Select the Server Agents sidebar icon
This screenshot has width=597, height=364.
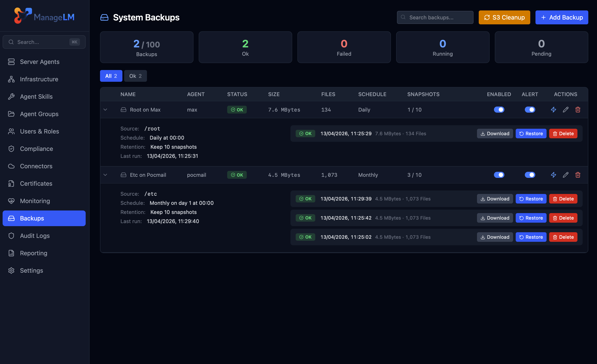click(x=11, y=62)
